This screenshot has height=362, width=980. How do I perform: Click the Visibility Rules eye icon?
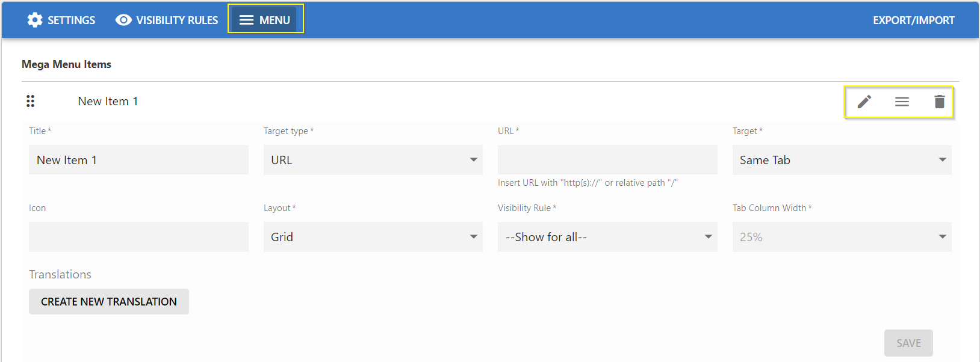click(123, 20)
